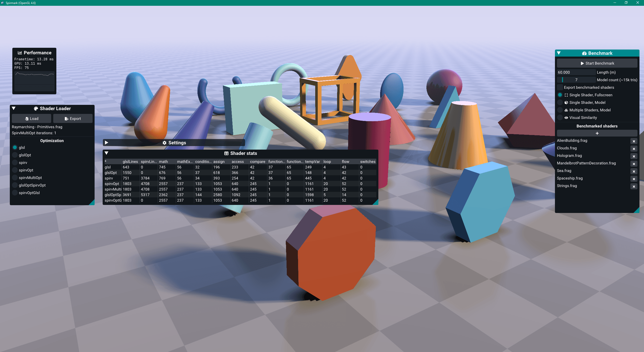The width and height of the screenshot is (644, 352).
Task: Remove Strings.frag with its X icon
Action: [634, 187]
